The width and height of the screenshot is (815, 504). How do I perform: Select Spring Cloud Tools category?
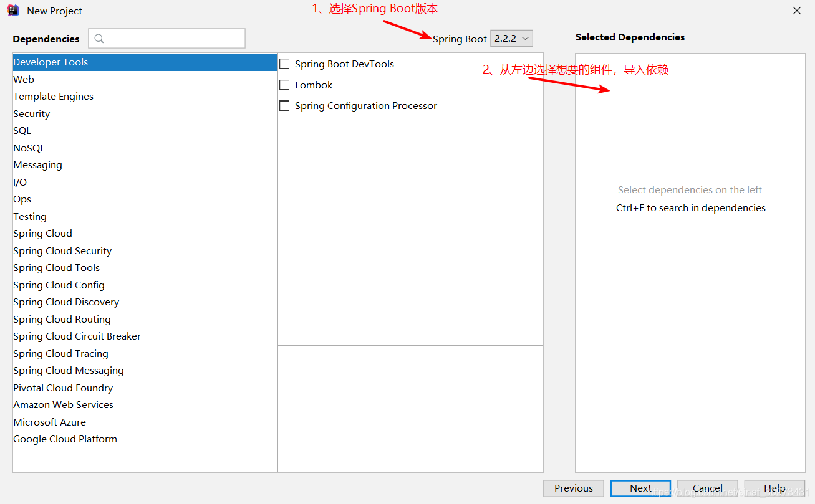(x=145, y=268)
